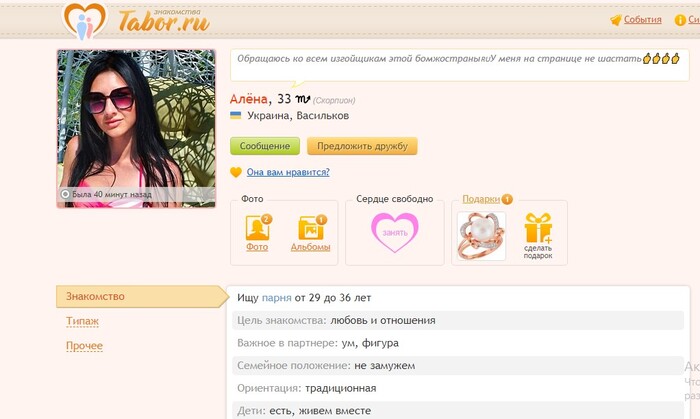Open the События megaphone icon
This screenshot has width=700, height=419.
[x=616, y=20]
